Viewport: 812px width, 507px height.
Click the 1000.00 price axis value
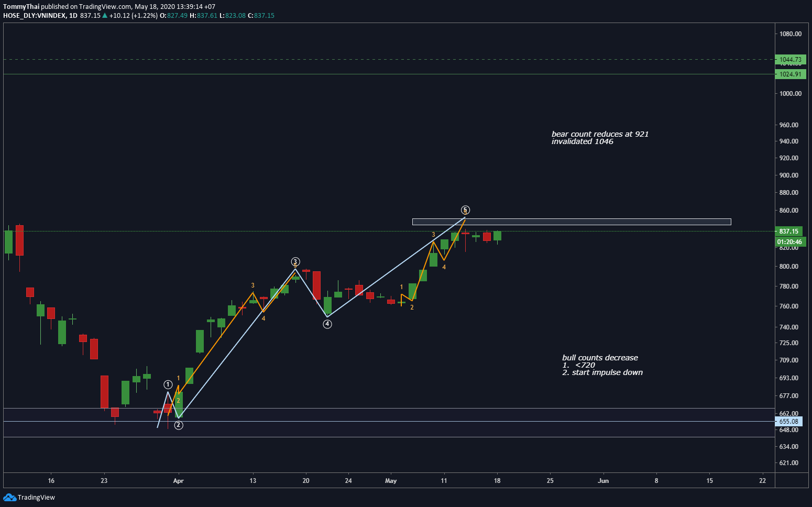791,93
